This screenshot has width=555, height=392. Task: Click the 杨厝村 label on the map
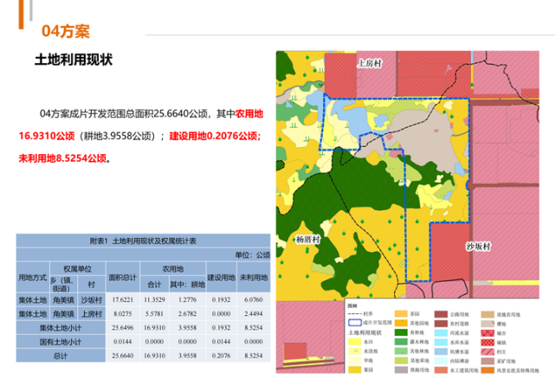click(308, 240)
